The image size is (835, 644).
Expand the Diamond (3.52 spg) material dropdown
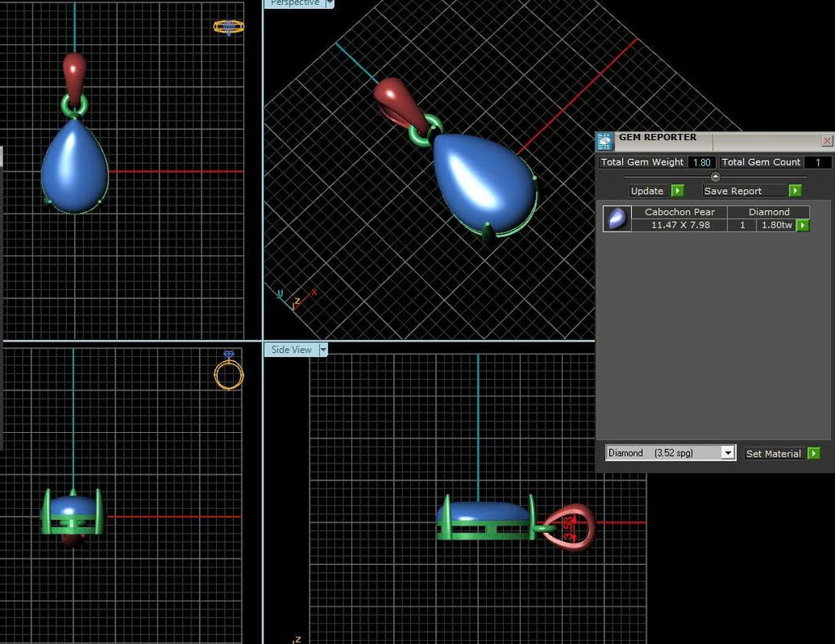pyautogui.click(x=727, y=453)
